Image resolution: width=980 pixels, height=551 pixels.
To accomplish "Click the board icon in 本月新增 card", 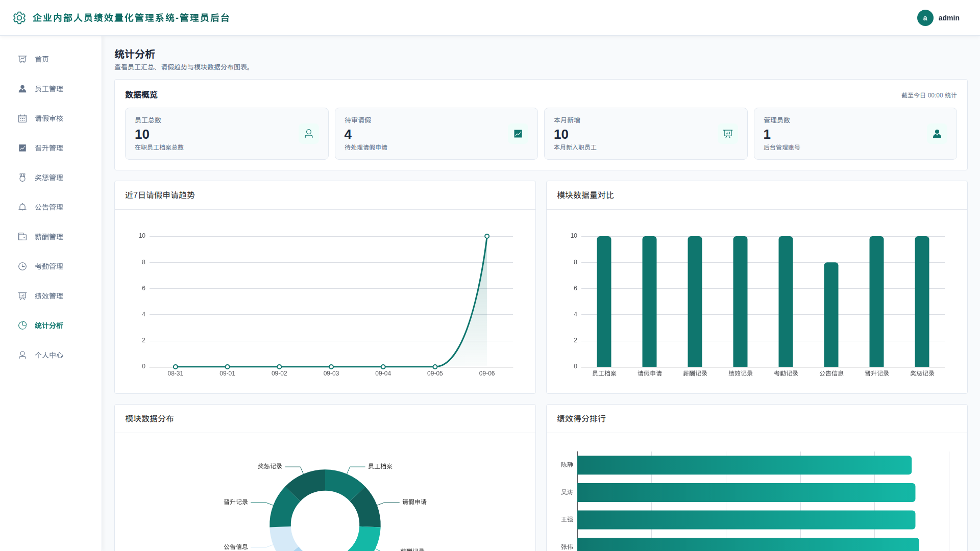I will pyautogui.click(x=728, y=134).
